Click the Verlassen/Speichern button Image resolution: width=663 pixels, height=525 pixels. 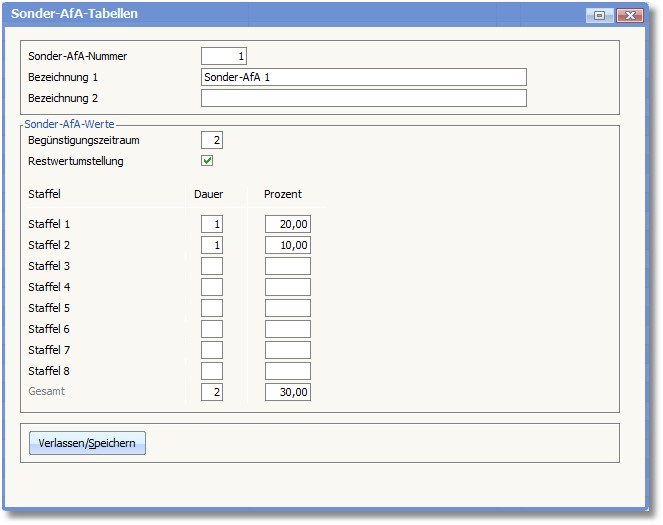tap(87, 442)
